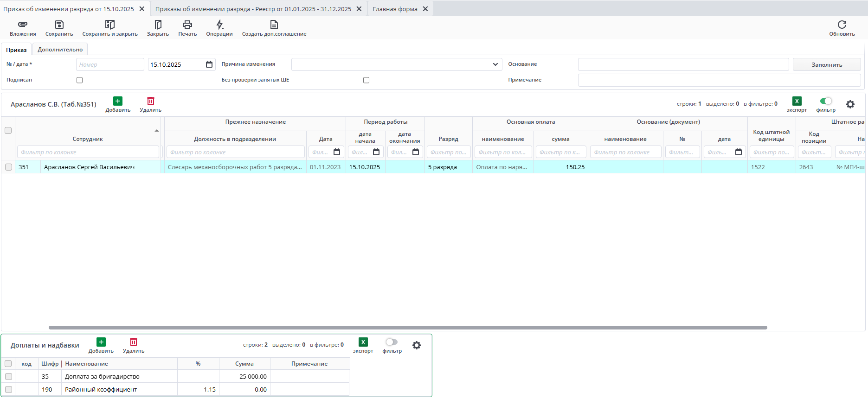Open calendar in дата начала filter
This screenshot has height=399, width=868.
(376, 152)
